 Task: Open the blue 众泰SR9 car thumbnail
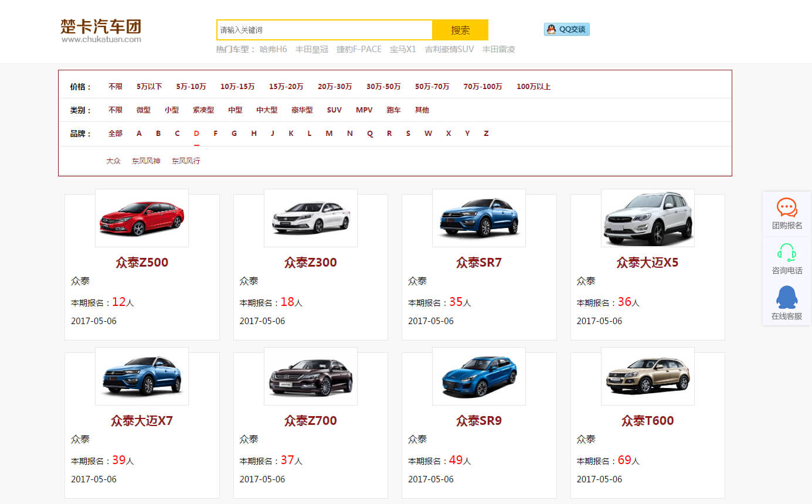pos(479,376)
